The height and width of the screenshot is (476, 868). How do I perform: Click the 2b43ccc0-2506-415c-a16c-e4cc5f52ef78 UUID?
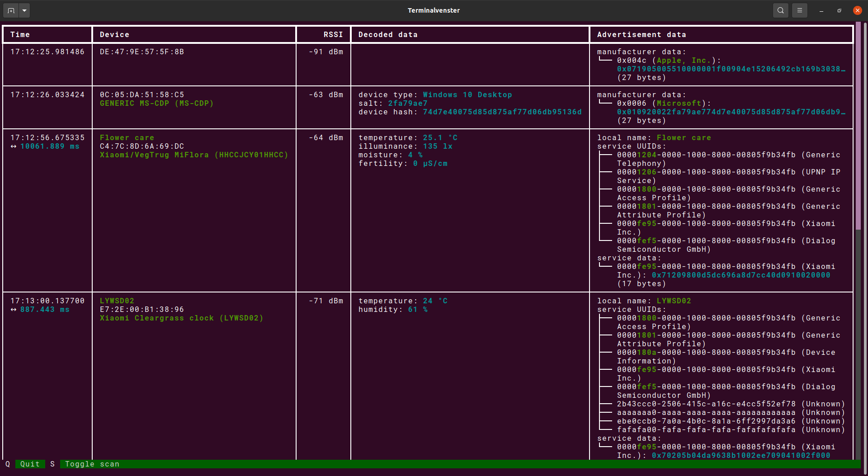tap(706, 404)
